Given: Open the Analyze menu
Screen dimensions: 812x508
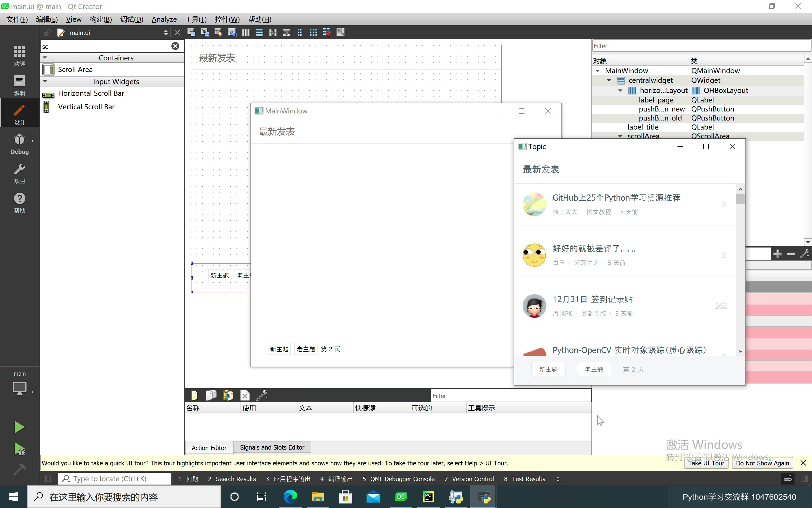Looking at the screenshot, I should click(x=164, y=19).
